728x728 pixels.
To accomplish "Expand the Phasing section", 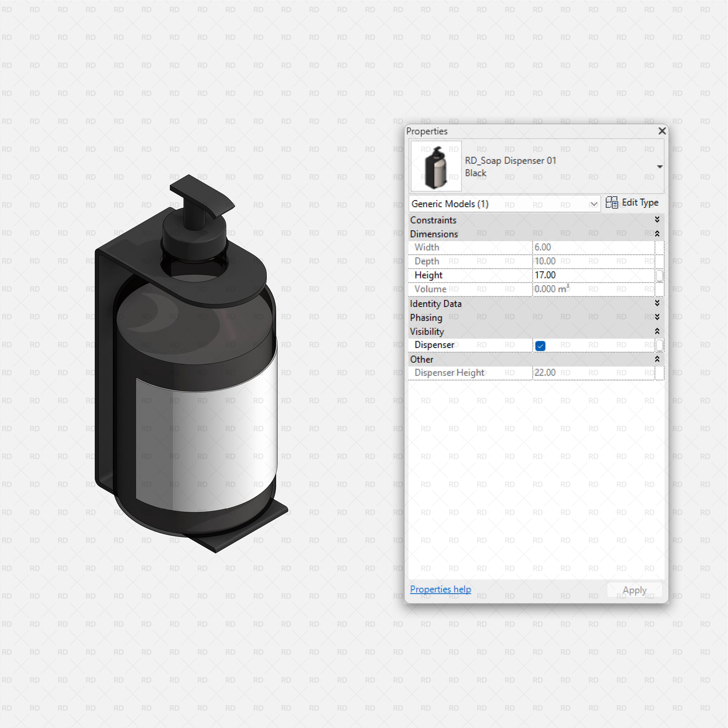I will point(657,318).
